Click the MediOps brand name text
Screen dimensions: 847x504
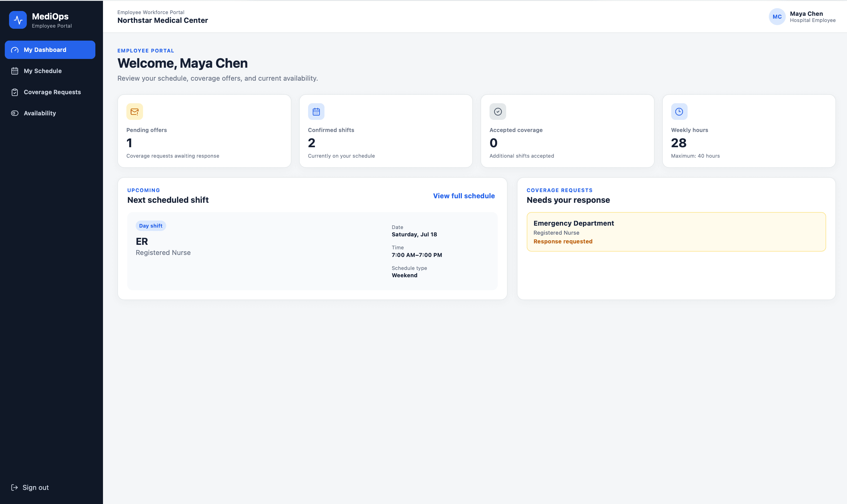coord(50,16)
